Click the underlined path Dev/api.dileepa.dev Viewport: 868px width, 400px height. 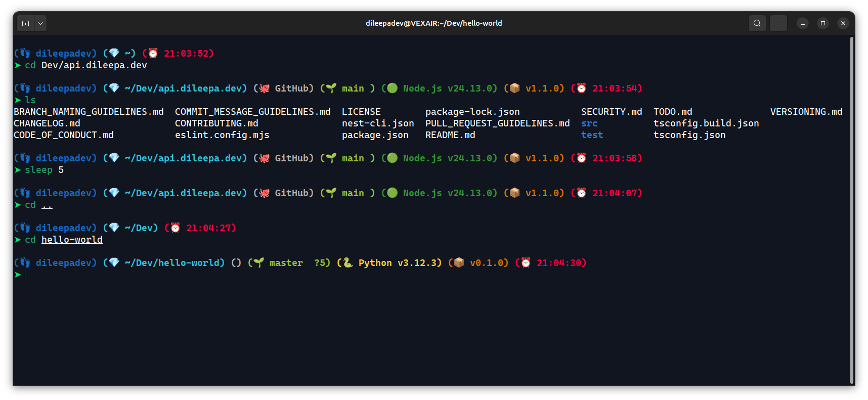[x=94, y=65]
